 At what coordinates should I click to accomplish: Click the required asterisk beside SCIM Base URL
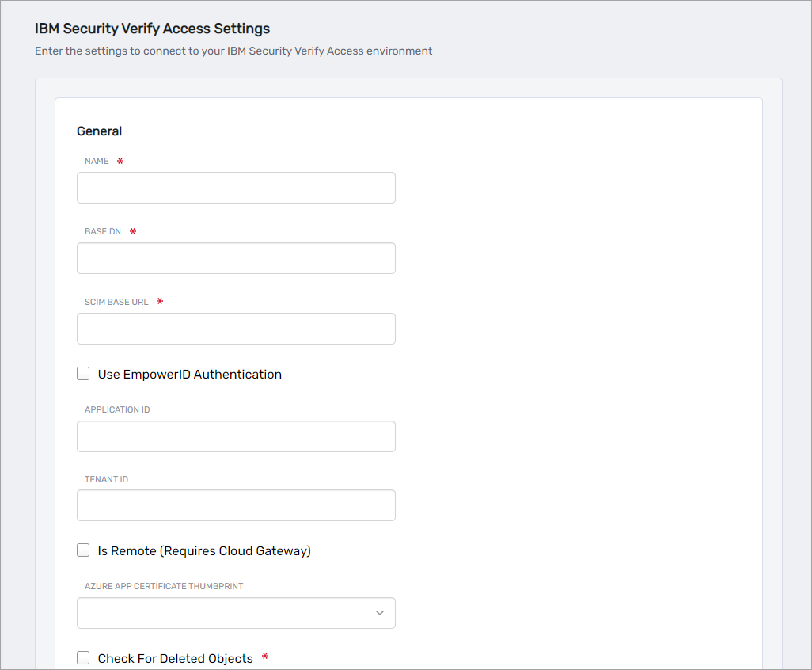[160, 302]
